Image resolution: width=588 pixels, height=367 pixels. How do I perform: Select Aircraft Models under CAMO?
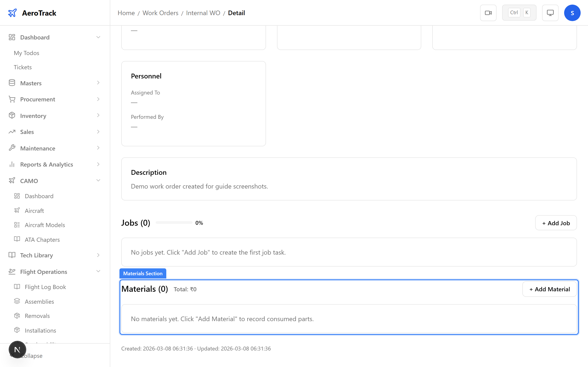pyautogui.click(x=45, y=225)
